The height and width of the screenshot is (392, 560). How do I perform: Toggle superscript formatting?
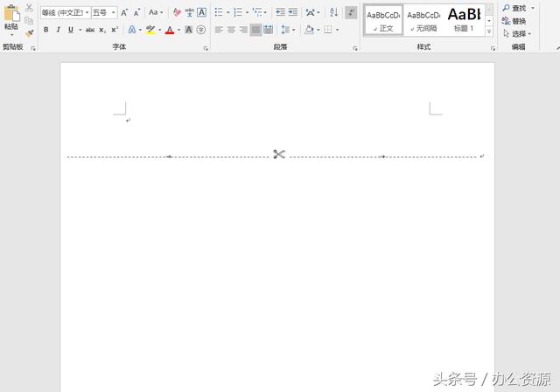coord(115,30)
